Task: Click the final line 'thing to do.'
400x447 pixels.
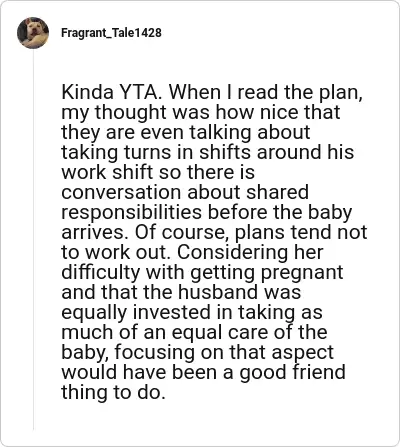Action: [113, 392]
